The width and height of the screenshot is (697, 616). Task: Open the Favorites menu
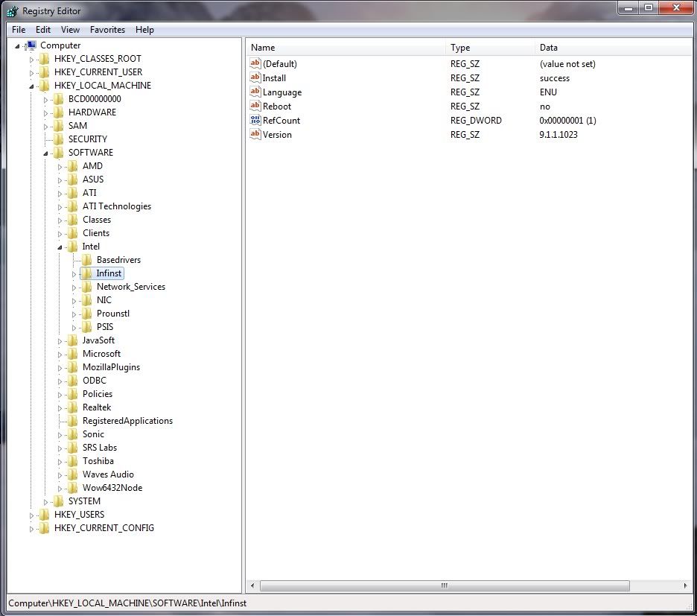click(x=107, y=29)
